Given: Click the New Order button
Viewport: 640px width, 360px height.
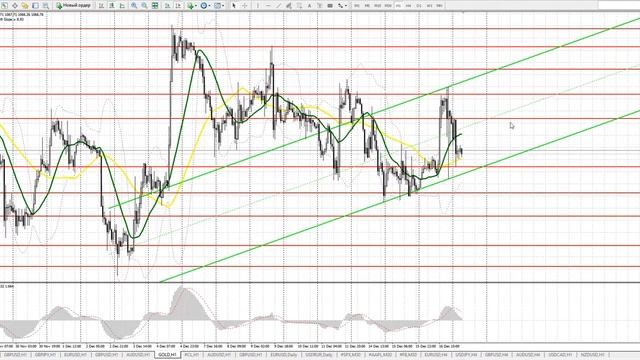Looking at the screenshot, I should pyautogui.click(x=74, y=6).
